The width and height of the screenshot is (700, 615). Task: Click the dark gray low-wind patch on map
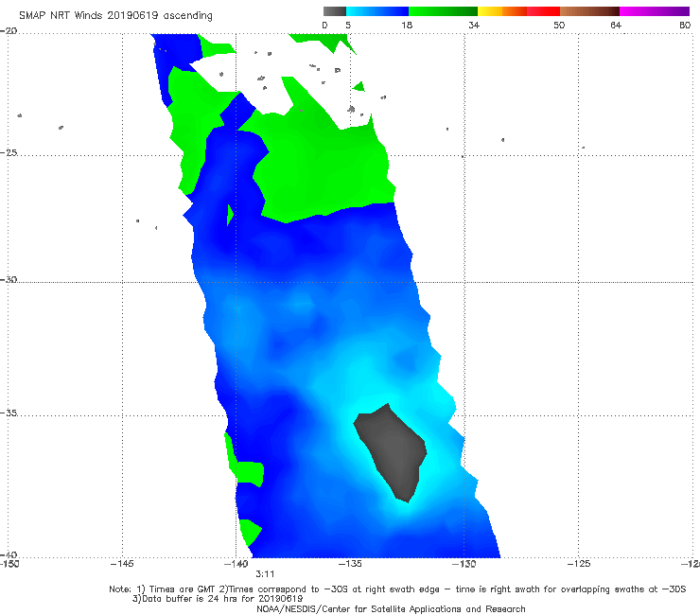pyautogui.click(x=393, y=451)
